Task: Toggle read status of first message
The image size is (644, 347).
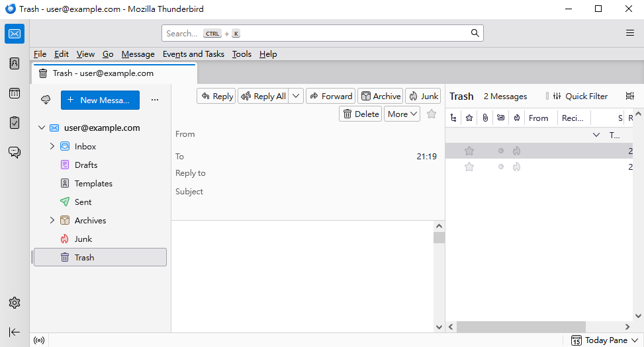Action: [x=500, y=151]
